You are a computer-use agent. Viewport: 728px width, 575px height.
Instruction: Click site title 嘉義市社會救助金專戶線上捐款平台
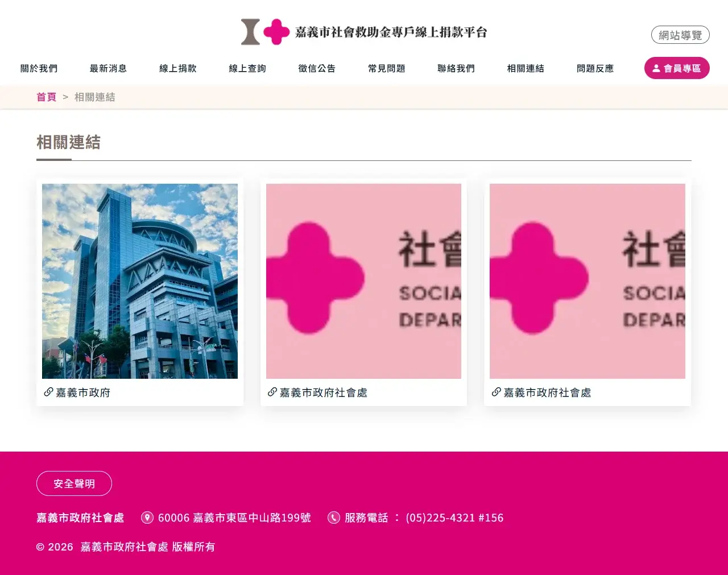click(x=391, y=32)
